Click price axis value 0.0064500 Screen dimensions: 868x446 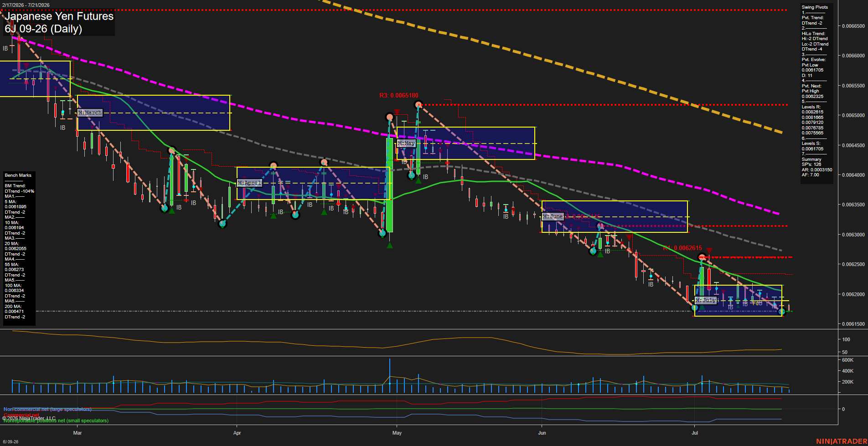click(853, 145)
